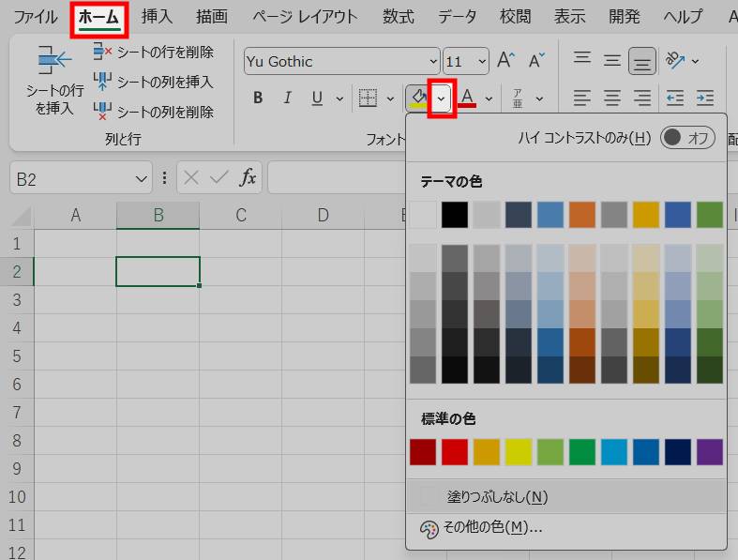Click the cancel X in the formula bar
Viewport: 738px width, 560px height.
190,177
